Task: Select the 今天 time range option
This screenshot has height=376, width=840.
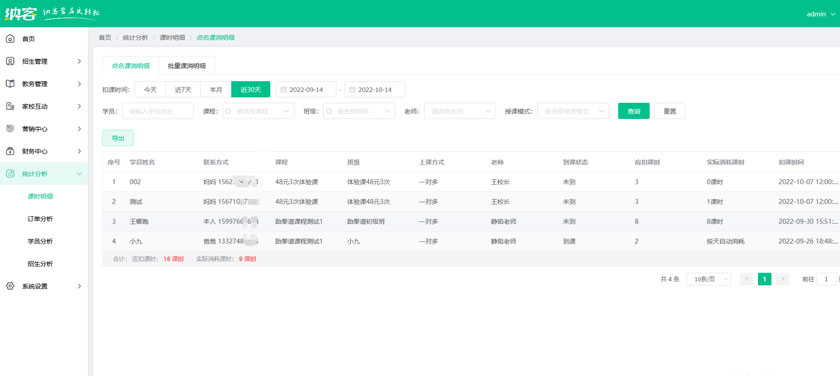Action: [150, 90]
